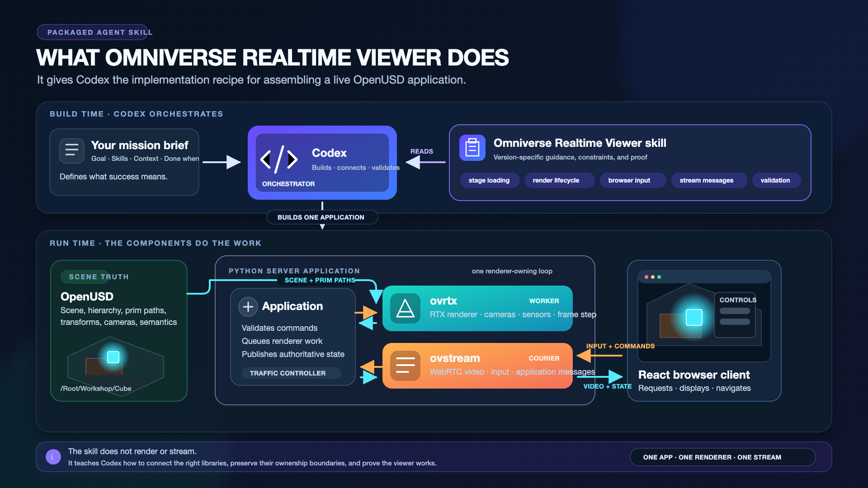This screenshot has width=868, height=488.
Task: Click the mission brief lines icon
Action: pos(71,150)
